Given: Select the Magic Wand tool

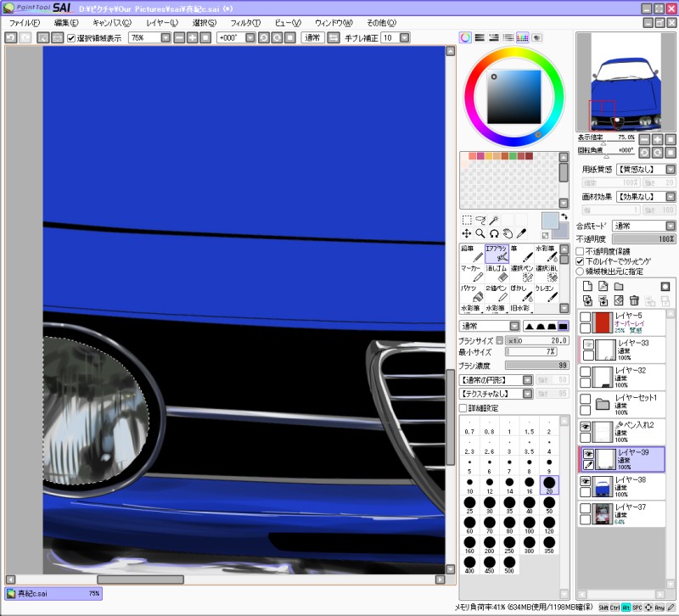Looking at the screenshot, I should coord(495,219).
